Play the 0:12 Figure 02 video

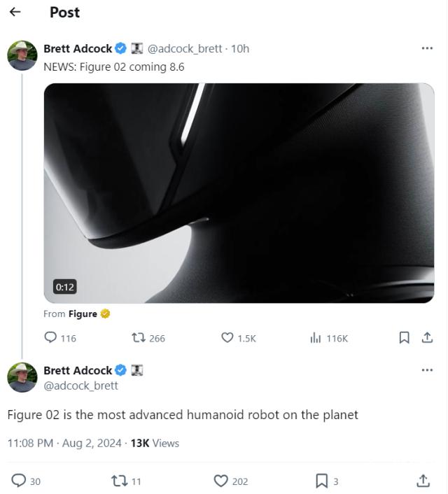[239, 193]
